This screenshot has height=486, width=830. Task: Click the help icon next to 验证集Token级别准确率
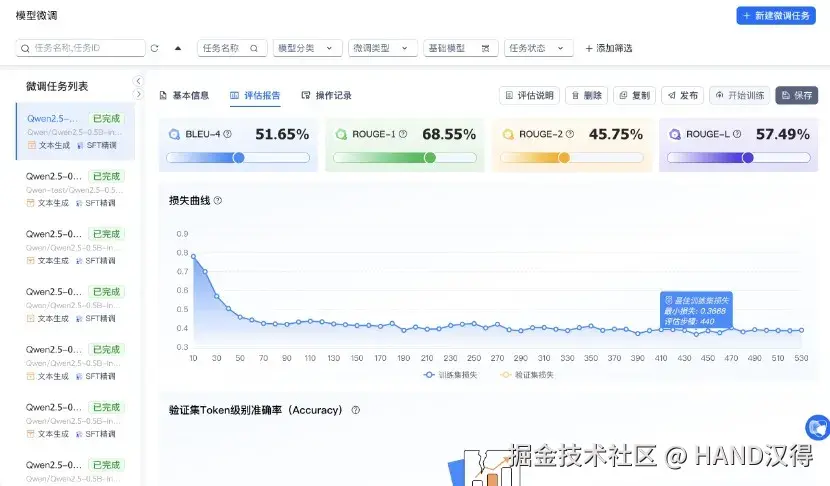pyautogui.click(x=356, y=410)
